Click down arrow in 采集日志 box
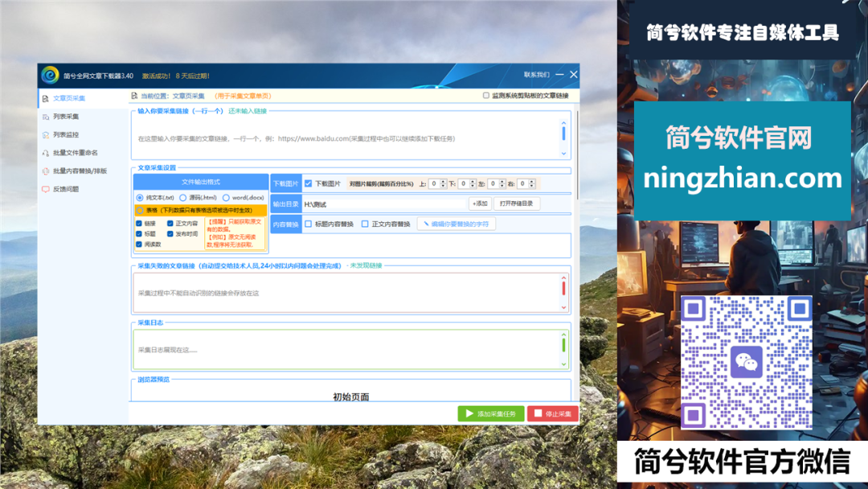The image size is (868, 489). pyautogui.click(x=563, y=364)
